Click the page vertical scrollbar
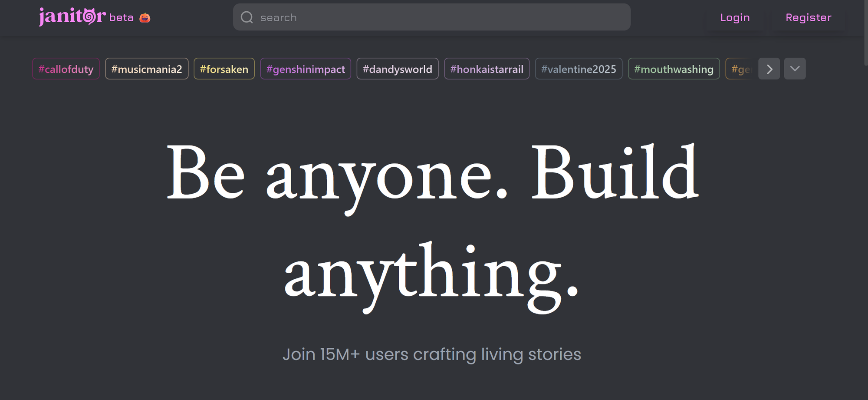Screen dimensions: 868x400 (x=866, y=33)
